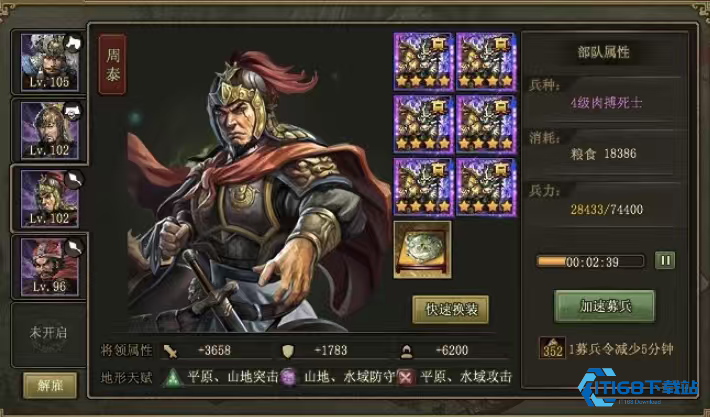Open the top-left purple equipment slot
The image size is (710, 417).
click(x=423, y=62)
